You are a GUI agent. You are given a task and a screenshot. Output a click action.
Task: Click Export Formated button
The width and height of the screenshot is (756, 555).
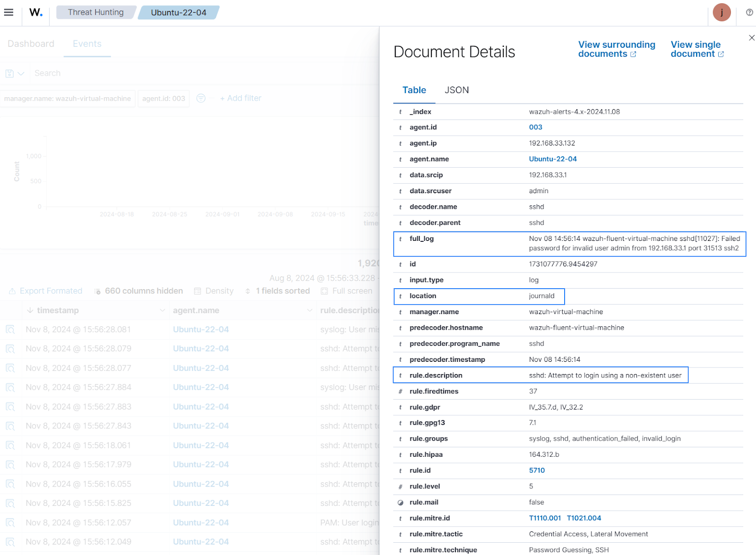46,291
